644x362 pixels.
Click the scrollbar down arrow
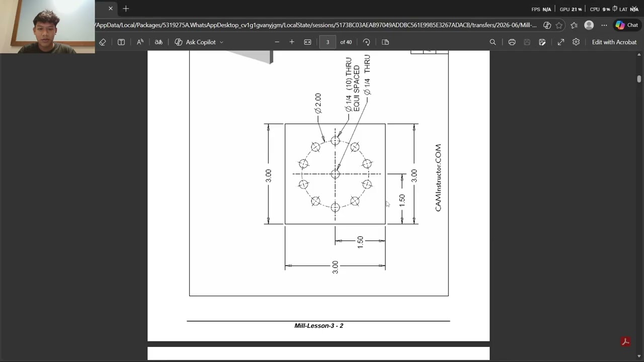pyautogui.click(x=639, y=356)
